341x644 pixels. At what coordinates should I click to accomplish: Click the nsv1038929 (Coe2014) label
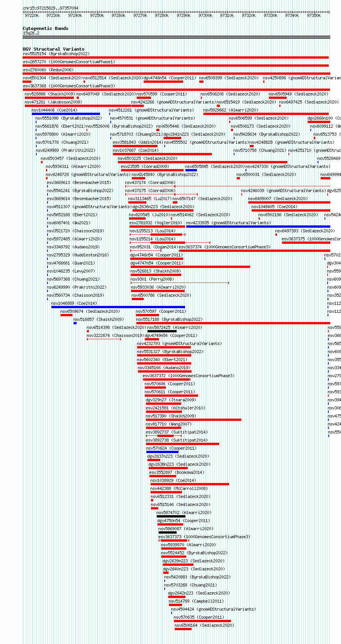pos(173,480)
